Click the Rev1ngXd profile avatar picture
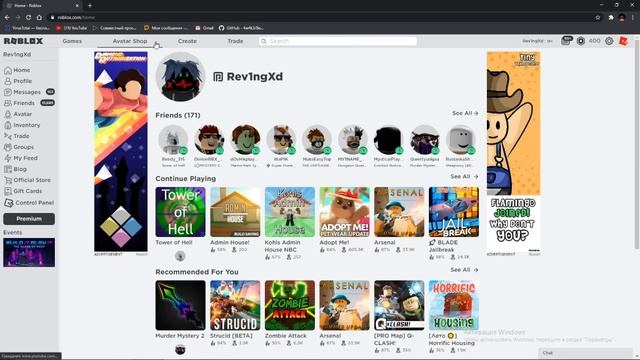This screenshot has height=360, width=640. coord(180,77)
